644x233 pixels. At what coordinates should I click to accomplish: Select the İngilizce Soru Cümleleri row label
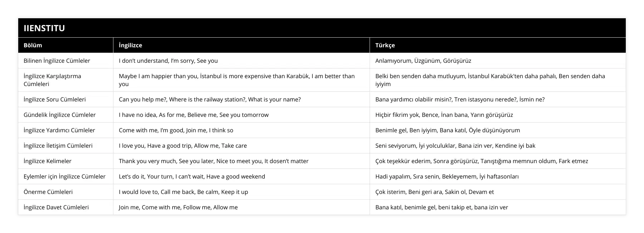pyautogui.click(x=55, y=99)
